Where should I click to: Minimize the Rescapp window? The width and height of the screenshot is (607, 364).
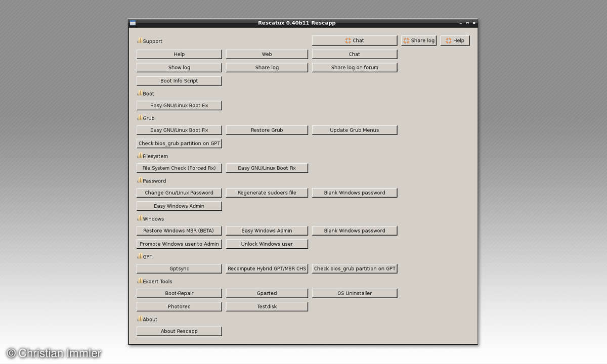[x=461, y=23]
